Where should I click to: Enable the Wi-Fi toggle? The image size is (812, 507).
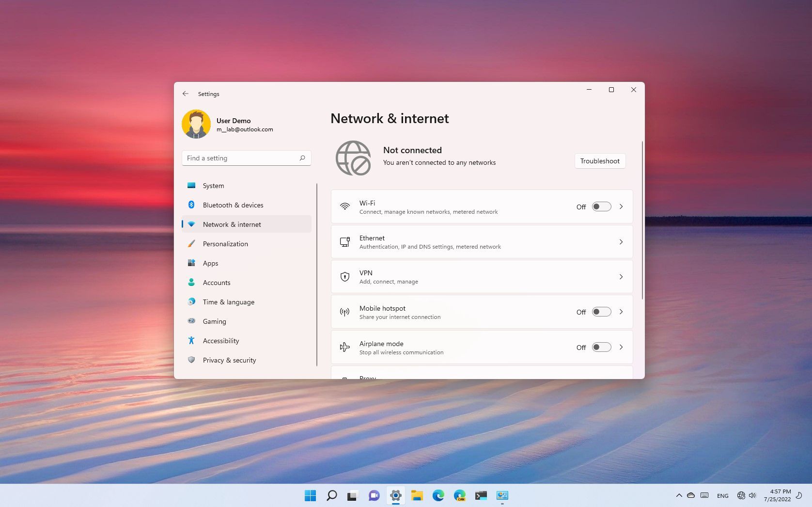601,206
